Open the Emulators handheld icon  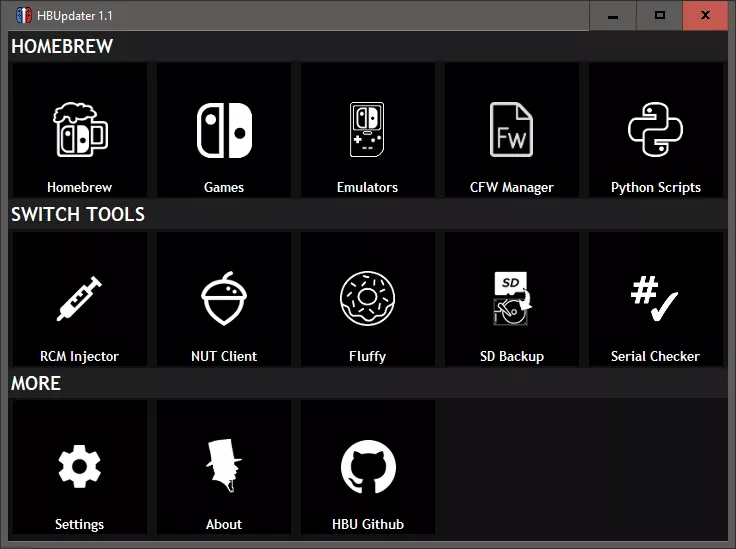[x=367, y=130]
